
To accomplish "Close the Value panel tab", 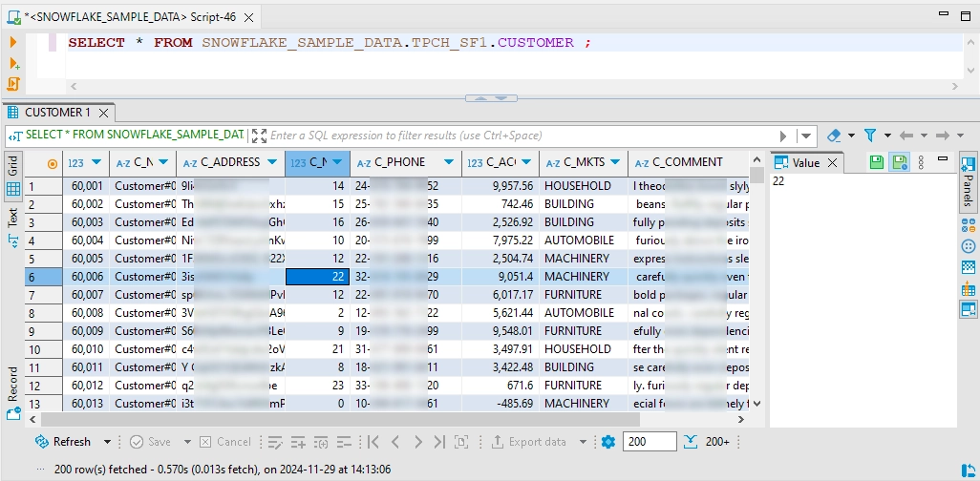I will coord(832,163).
